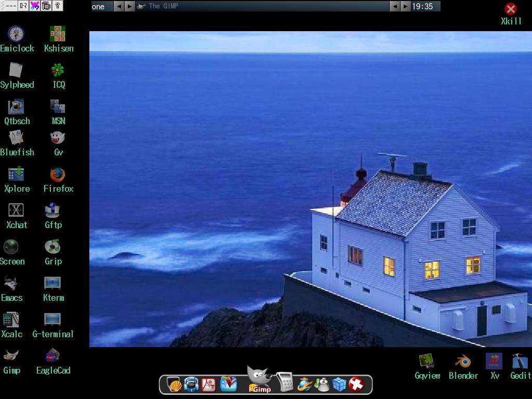Screen dimensions: 532x399
Task: Click the shell terminal icon in dock
Action: 174,384
